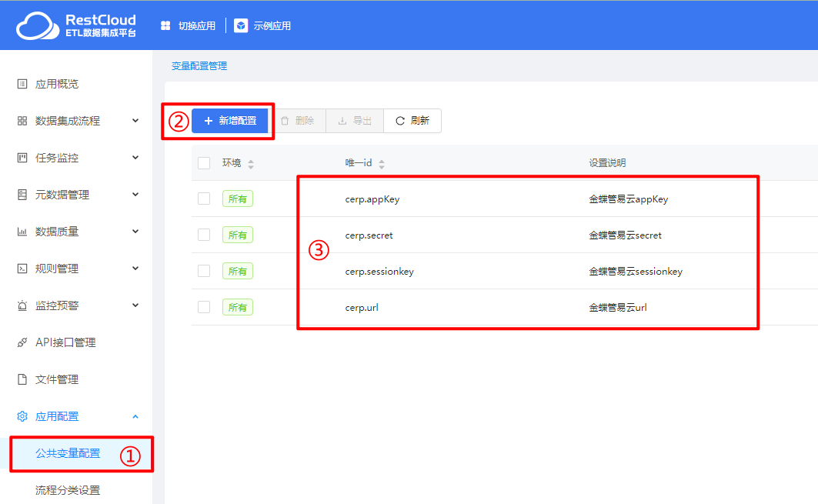This screenshot has height=504, width=818.
Task: Sort by the 唯一id column arrows
Action: tap(382, 164)
